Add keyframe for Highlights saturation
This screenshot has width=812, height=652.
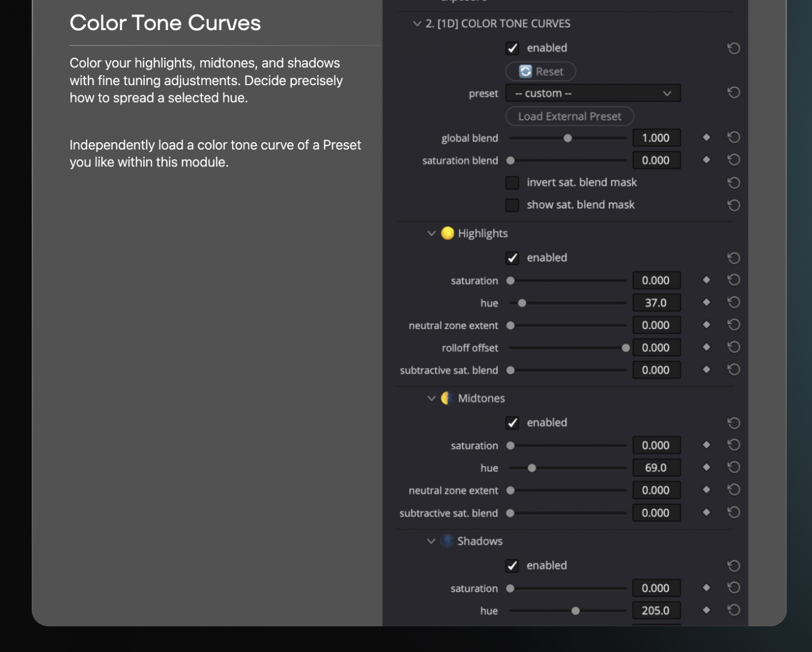706,280
